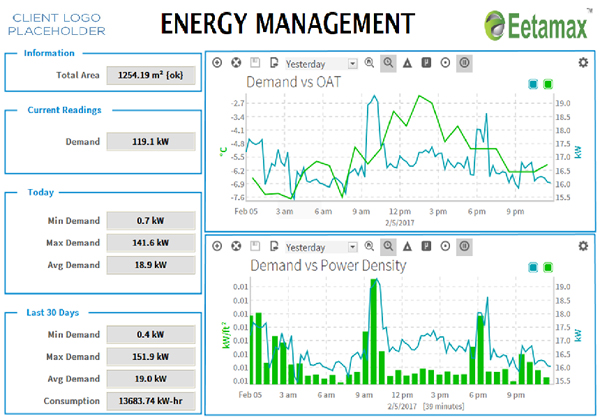Image resolution: width=600 pixels, height=420 pixels.
Task: Click the Total Area value 1254.19 m² {ok}
Action: 151,75
